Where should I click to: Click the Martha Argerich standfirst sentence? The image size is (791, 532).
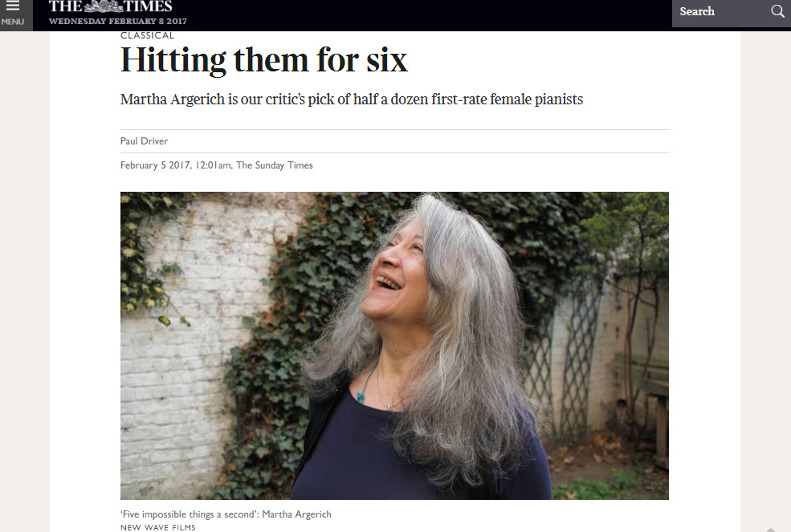tap(352, 99)
